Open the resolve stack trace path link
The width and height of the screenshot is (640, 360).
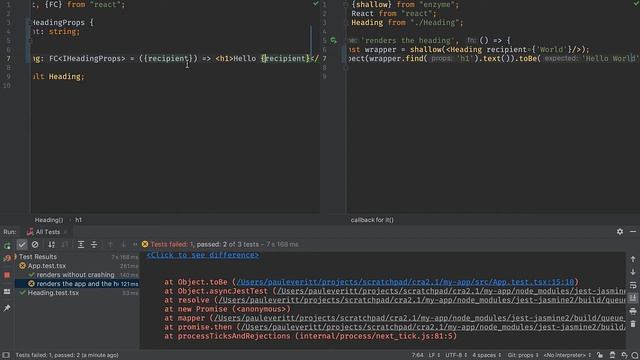[x=422, y=300]
